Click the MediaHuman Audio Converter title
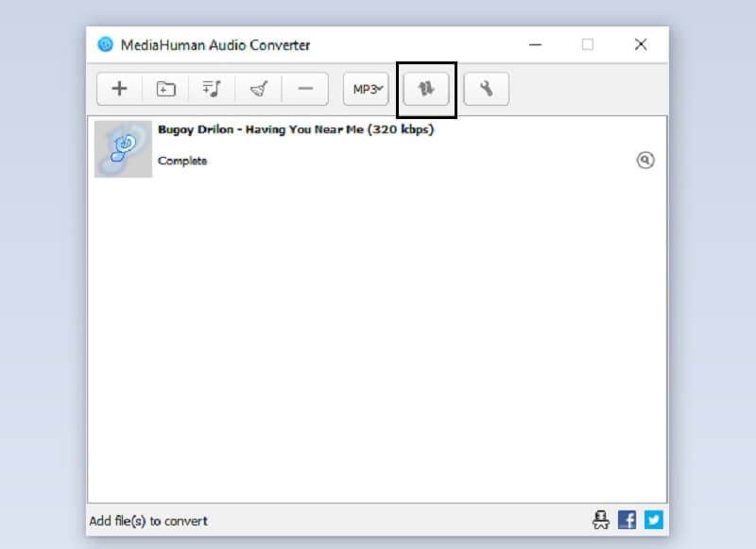 tap(218, 44)
